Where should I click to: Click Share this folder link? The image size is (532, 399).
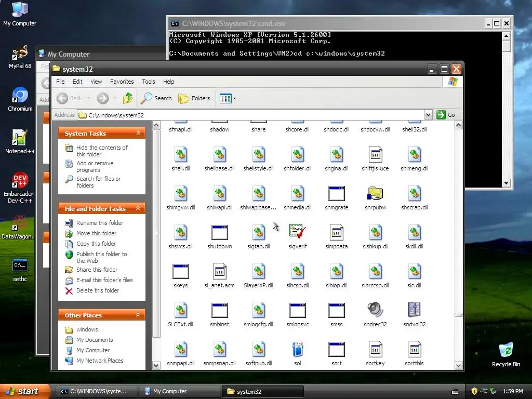tap(97, 270)
